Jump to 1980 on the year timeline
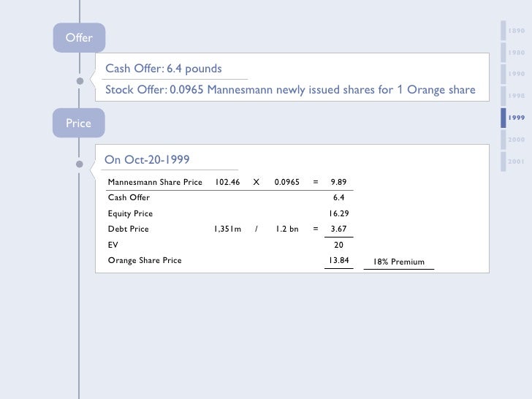This screenshot has width=532, height=399. click(x=516, y=53)
